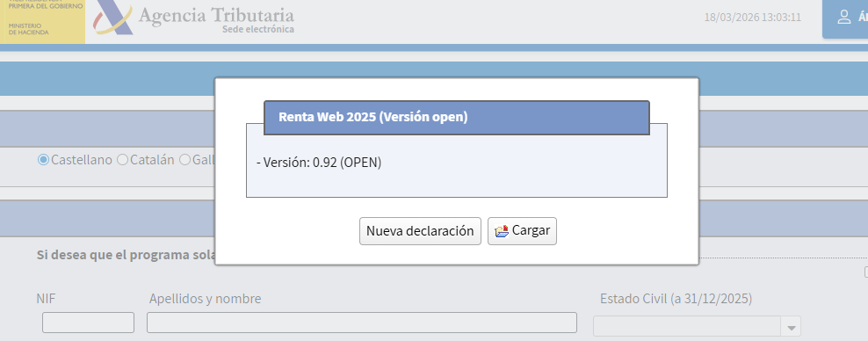The image size is (868, 341).
Task: Select the Catalán language radio button
Action: coord(122,160)
